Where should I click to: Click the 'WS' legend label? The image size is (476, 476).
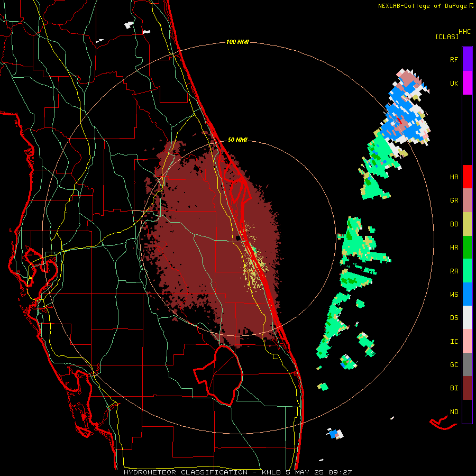(454, 295)
